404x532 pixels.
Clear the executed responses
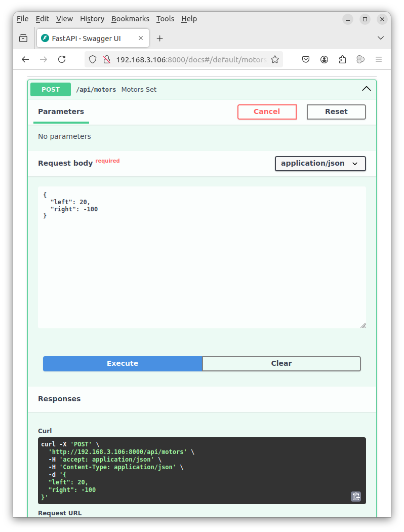(x=281, y=364)
